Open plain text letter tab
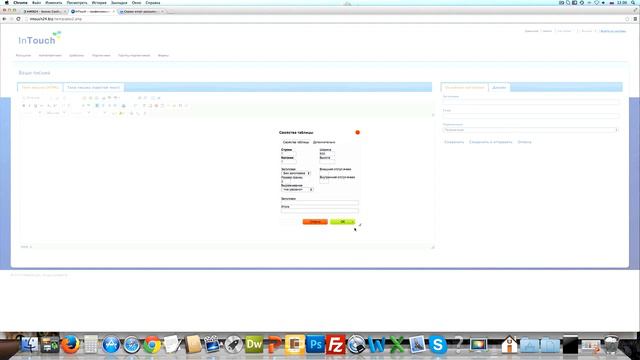Viewport: 640px width, 360px height. [x=93, y=87]
